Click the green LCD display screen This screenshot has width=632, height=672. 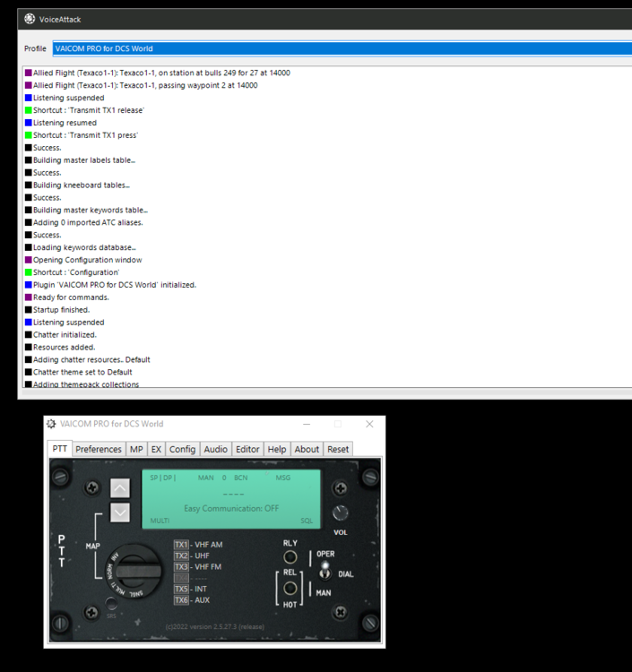(231, 499)
